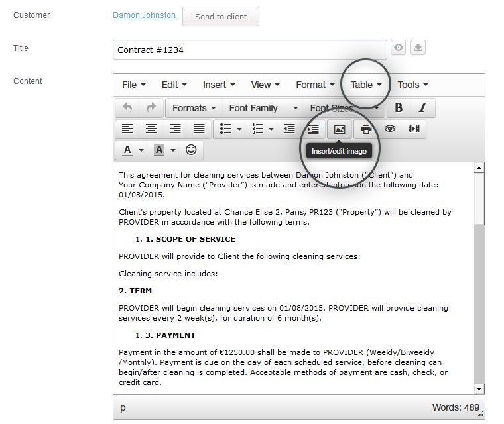Open Damon Johnston customer link
The width and height of the screenshot is (504, 424).
144,15
